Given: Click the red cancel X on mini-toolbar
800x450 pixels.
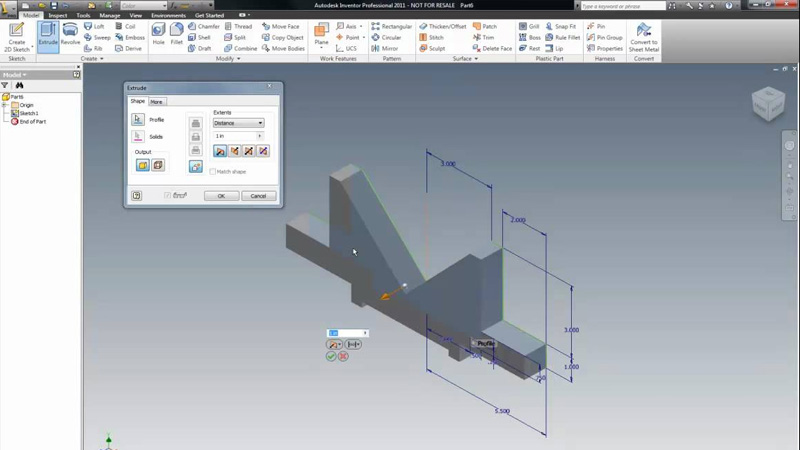Looking at the screenshot, I should (x=343, y=357).
